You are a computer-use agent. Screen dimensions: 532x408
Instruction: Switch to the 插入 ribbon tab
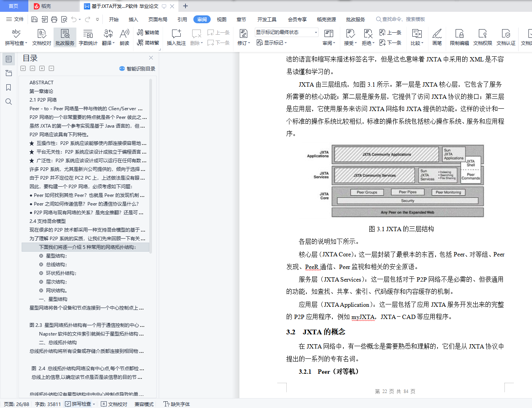point(133,19)
